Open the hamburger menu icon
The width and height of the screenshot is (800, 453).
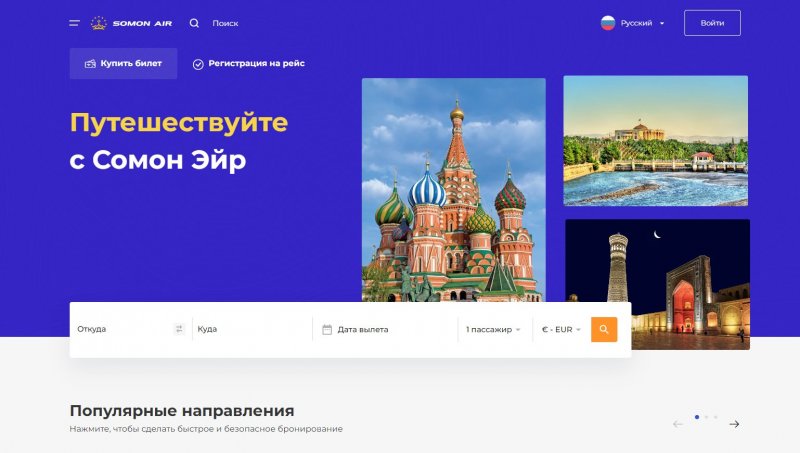[x=74, y=23]
